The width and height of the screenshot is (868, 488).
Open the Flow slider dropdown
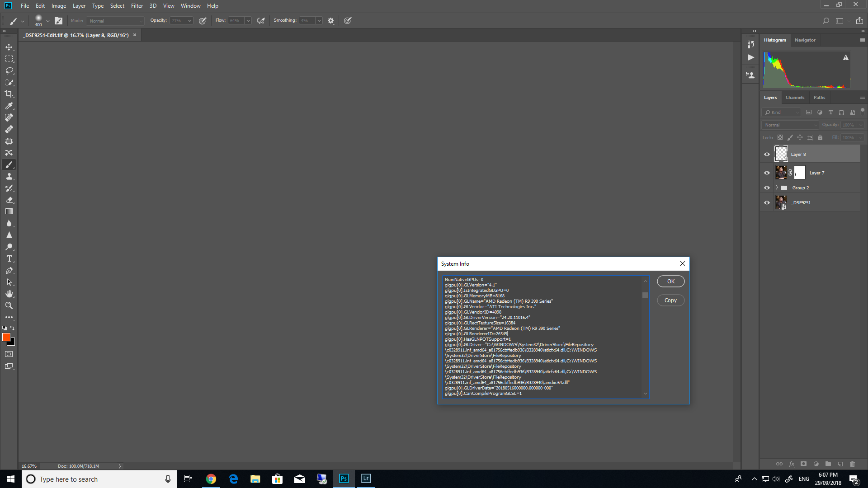[248, 21]
